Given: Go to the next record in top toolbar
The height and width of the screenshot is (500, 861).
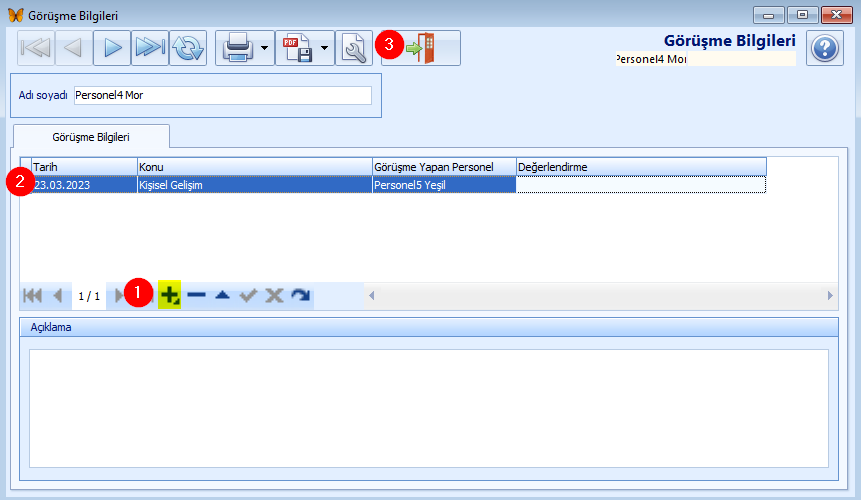Looking at the screenshot, I should [112, 48].
